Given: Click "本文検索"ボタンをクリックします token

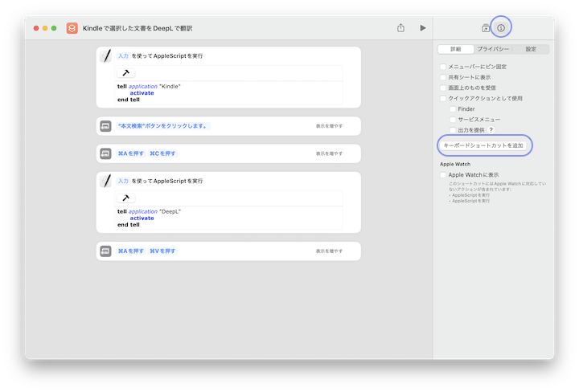Looking at the screenshot, I should [x=163, y=126].
